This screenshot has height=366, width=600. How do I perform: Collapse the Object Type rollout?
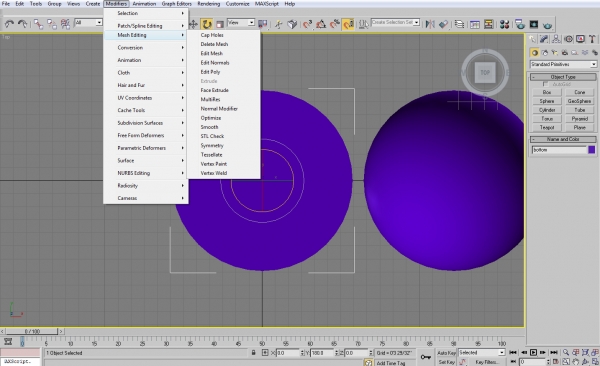click(563, 77)
